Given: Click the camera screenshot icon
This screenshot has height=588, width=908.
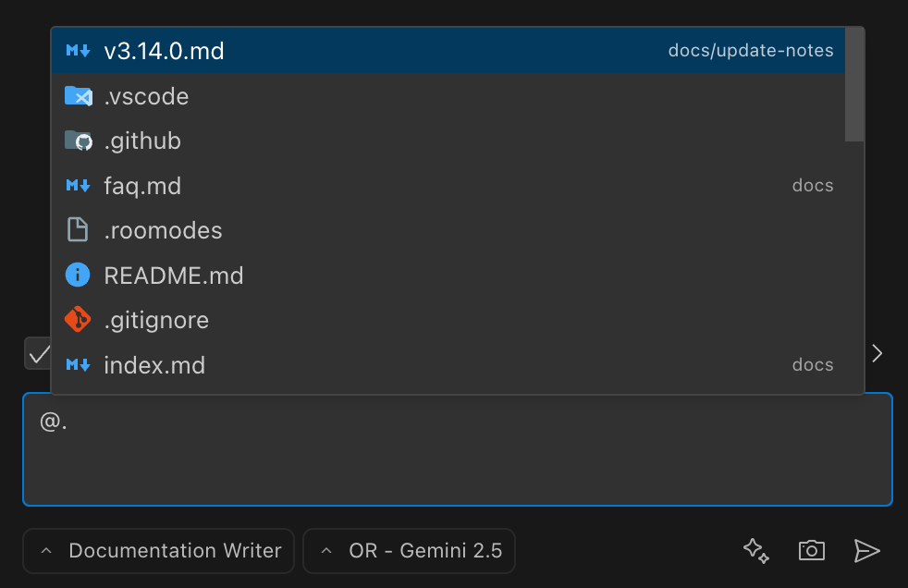Looking at the screenshot, I should pos(811,550).
